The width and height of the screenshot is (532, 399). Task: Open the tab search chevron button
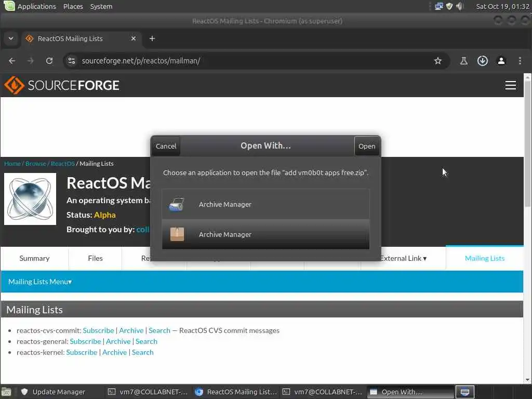tap(11, 38)
